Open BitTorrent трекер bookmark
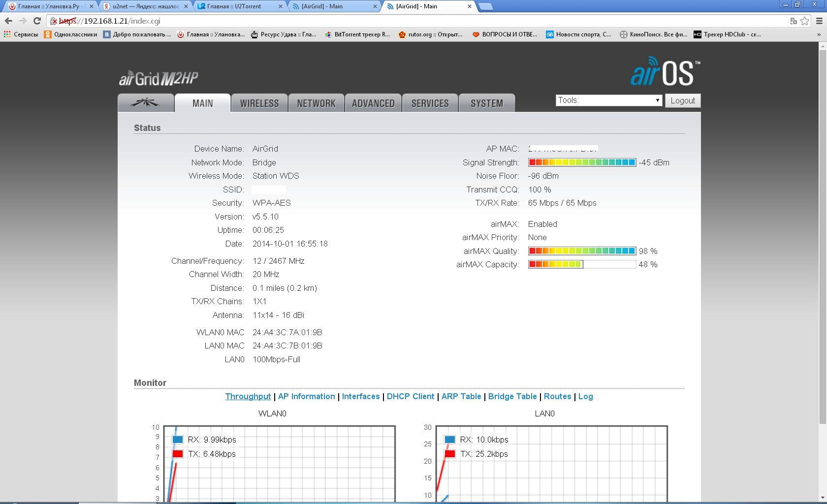The height and width of the screenshot is (504, 827). click(x=357, y=34)
